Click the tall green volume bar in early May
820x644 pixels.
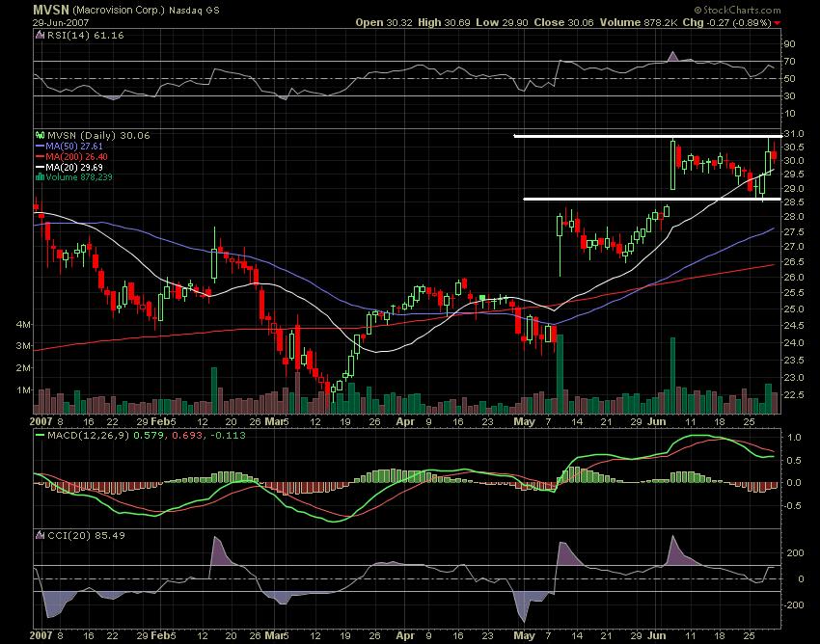(x=560, y=374)
